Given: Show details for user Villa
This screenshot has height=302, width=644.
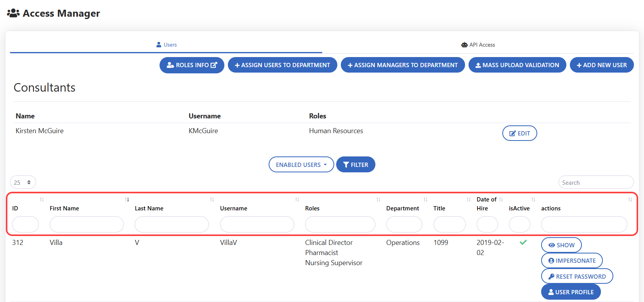Looking at the screenshot, I should (x=561, y=245).
